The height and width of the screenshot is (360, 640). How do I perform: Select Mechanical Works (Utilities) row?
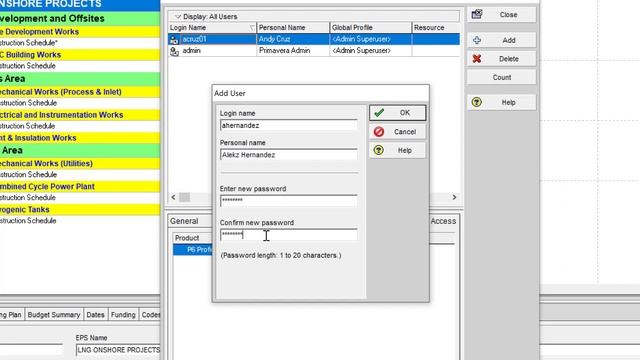[x=80, y=164]
